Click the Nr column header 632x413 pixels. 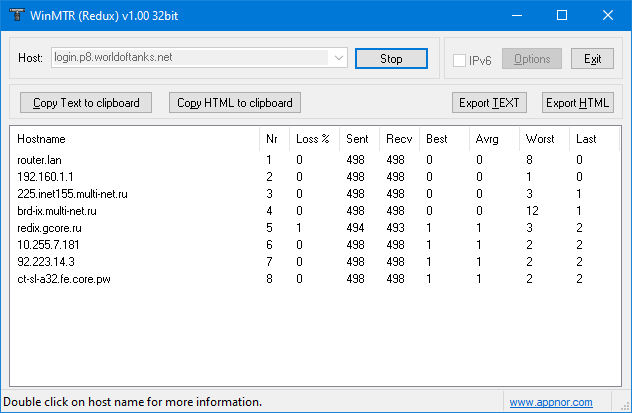(x=274, y=139)
